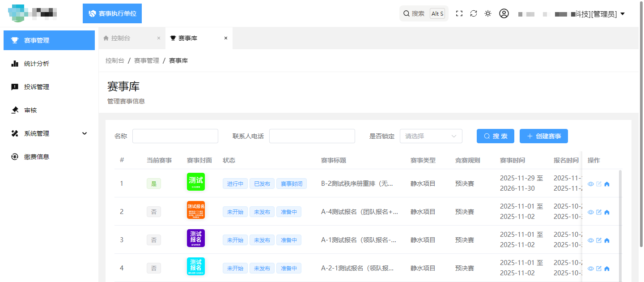Click the eye icon for A-2-1 row

591,268
